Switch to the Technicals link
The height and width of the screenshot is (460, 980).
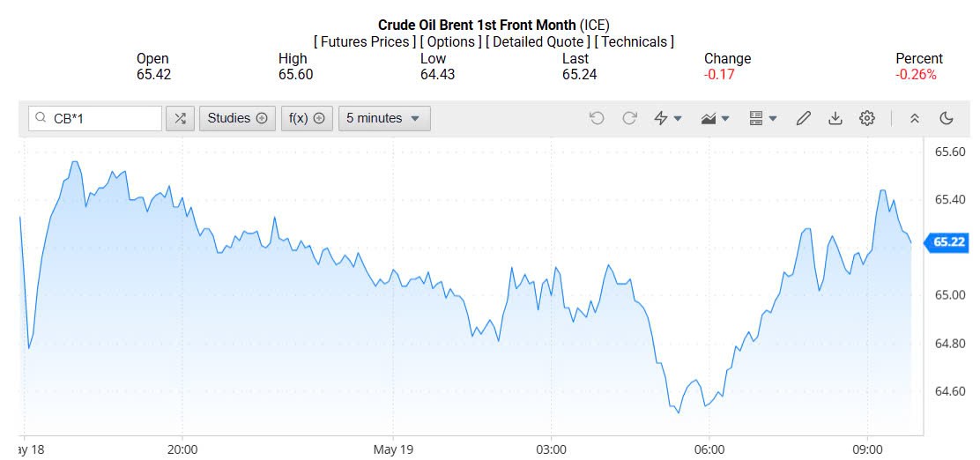pyautogui.click(x=635, y=41)
